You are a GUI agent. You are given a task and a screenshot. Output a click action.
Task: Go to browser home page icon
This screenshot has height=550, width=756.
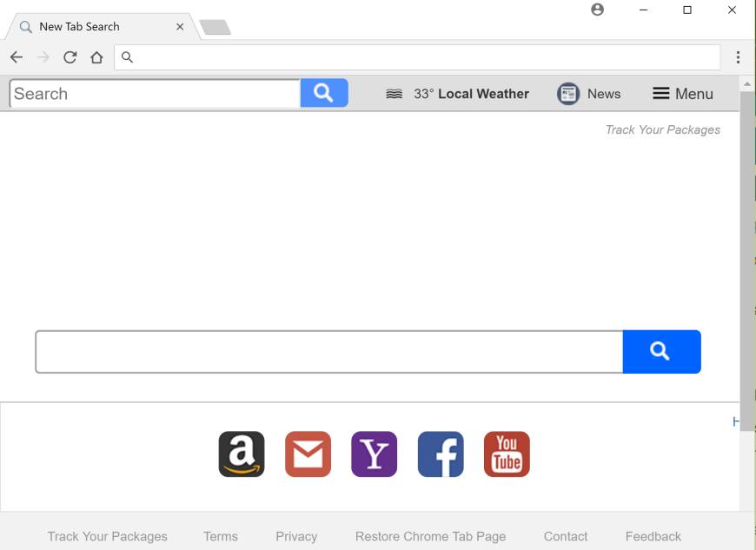coord(96,57)
